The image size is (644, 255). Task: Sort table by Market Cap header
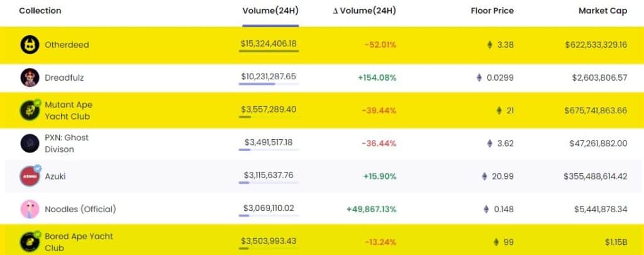pyautogui.click(x=603, y=11)
